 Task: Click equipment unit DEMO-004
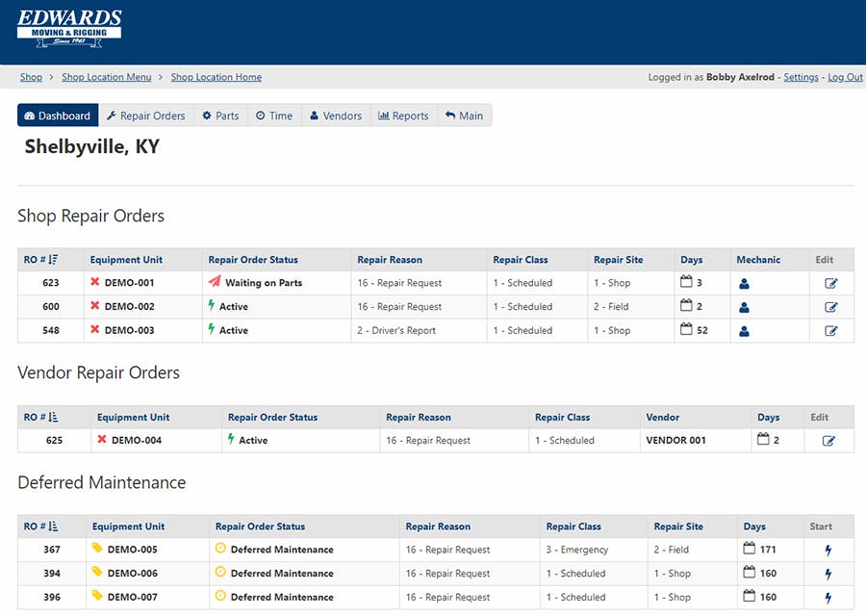coord(137,440)
